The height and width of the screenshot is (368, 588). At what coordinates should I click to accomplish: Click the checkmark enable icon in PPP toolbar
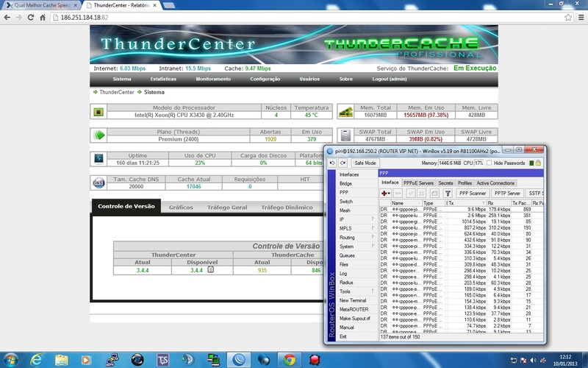411,193
